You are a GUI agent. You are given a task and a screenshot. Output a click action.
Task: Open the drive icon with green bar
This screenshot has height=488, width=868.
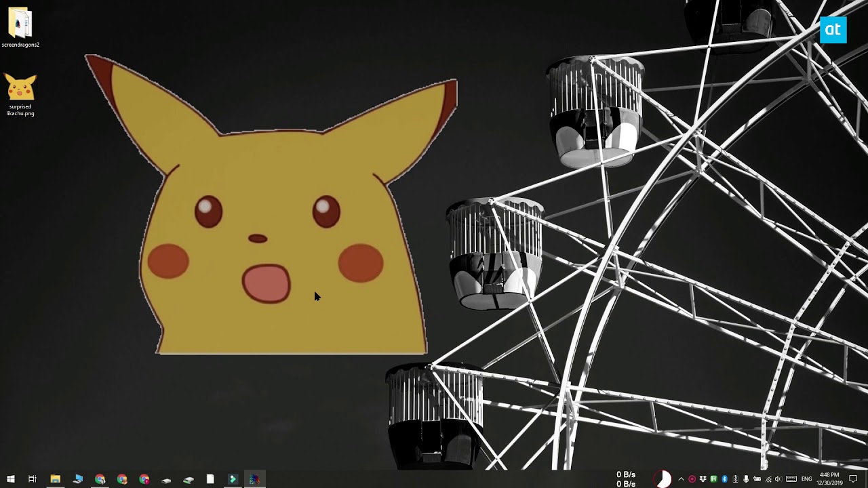[x=189, y=479]
